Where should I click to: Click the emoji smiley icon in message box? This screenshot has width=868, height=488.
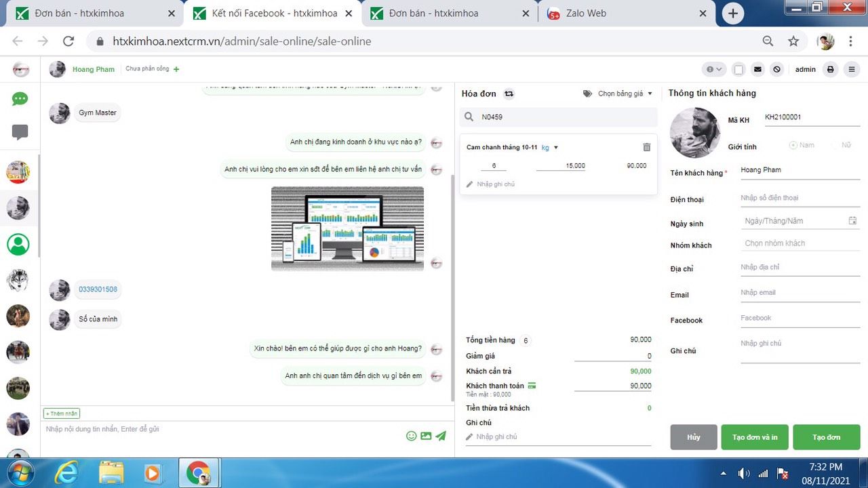(411, 436)
